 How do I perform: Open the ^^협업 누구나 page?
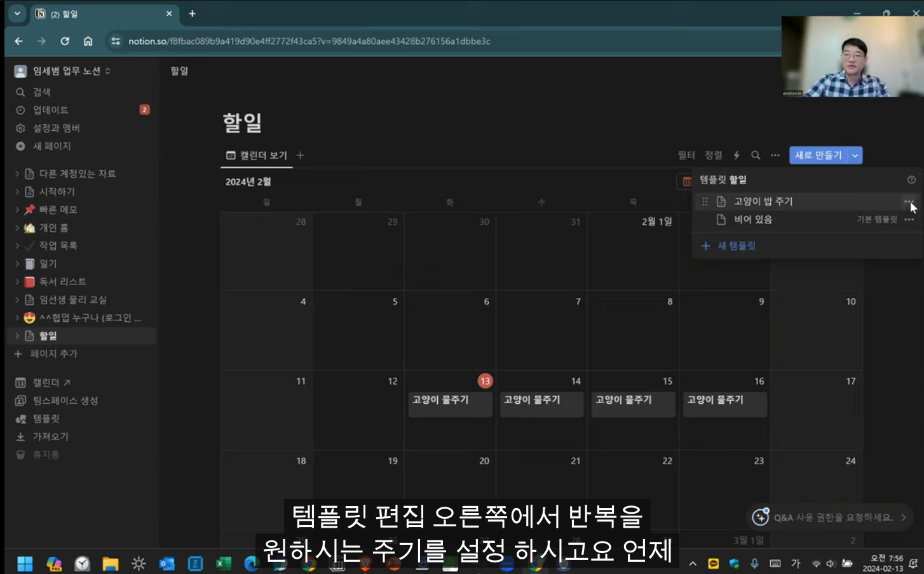point(90,317)
